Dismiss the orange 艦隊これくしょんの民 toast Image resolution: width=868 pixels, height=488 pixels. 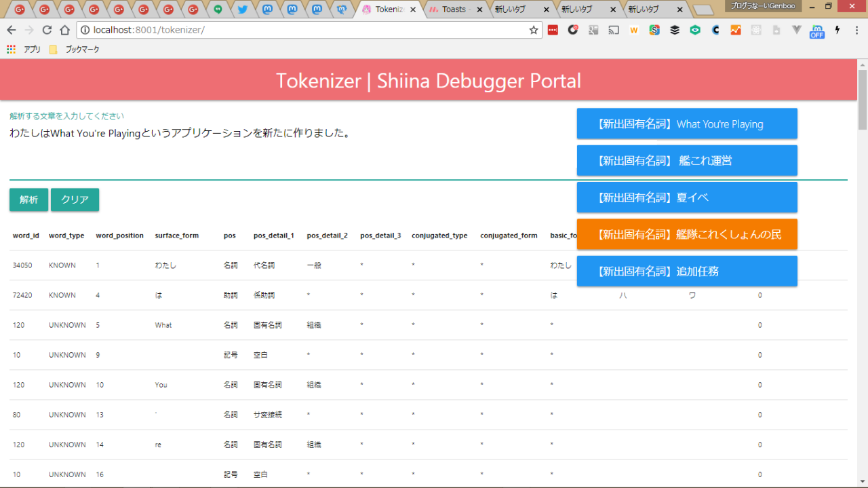(687, 234)
